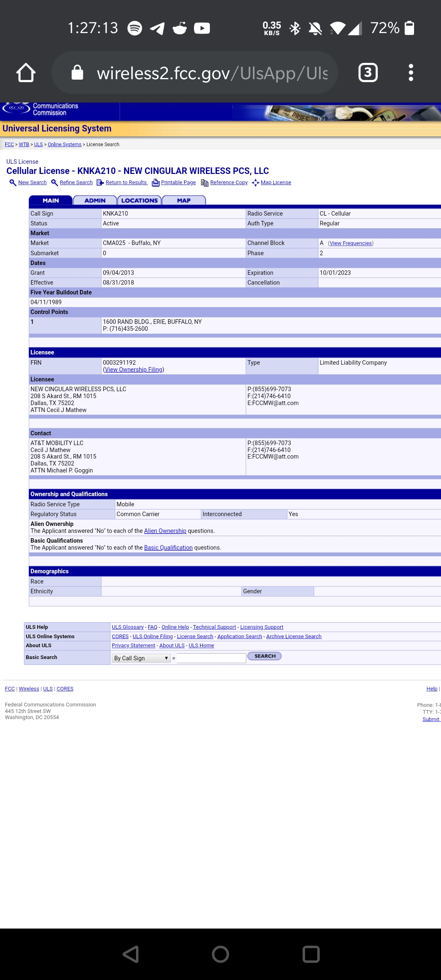Open the Basic Qualification questions link

click(168, 548)
